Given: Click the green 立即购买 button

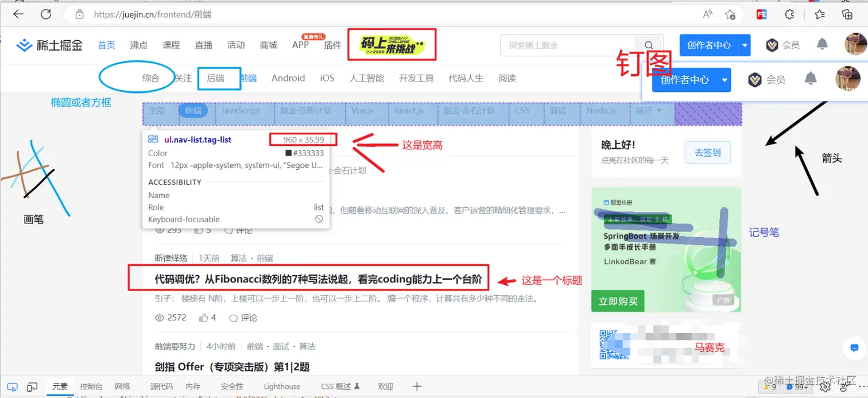Looking at the screenshot, I should coord(618,301).
